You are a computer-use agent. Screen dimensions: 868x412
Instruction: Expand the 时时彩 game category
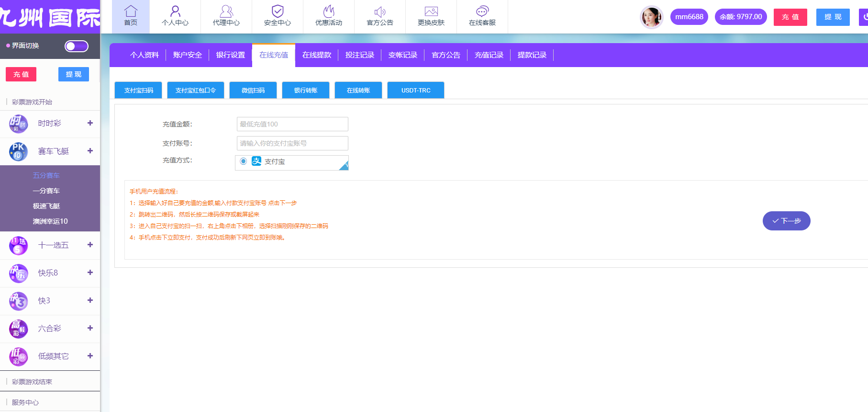(x=90, y=123)
